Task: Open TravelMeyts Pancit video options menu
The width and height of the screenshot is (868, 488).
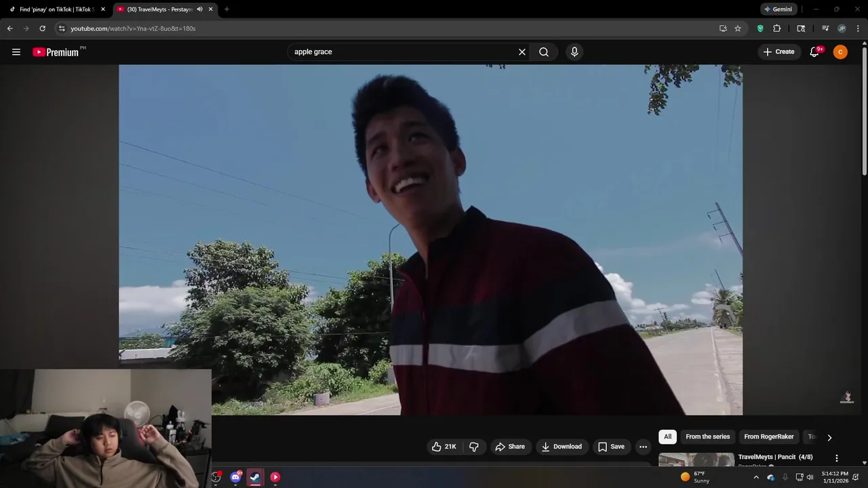Action: coord(837,458)
